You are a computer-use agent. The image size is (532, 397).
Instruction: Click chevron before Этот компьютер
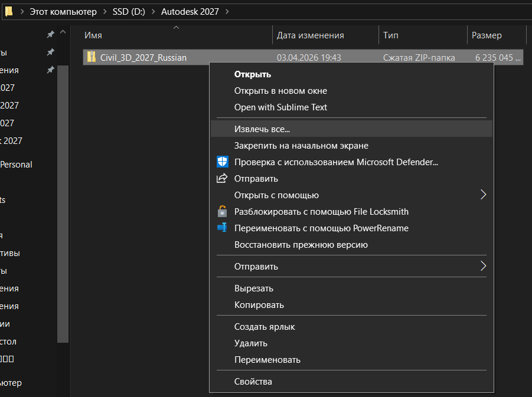tap(22, 12)
